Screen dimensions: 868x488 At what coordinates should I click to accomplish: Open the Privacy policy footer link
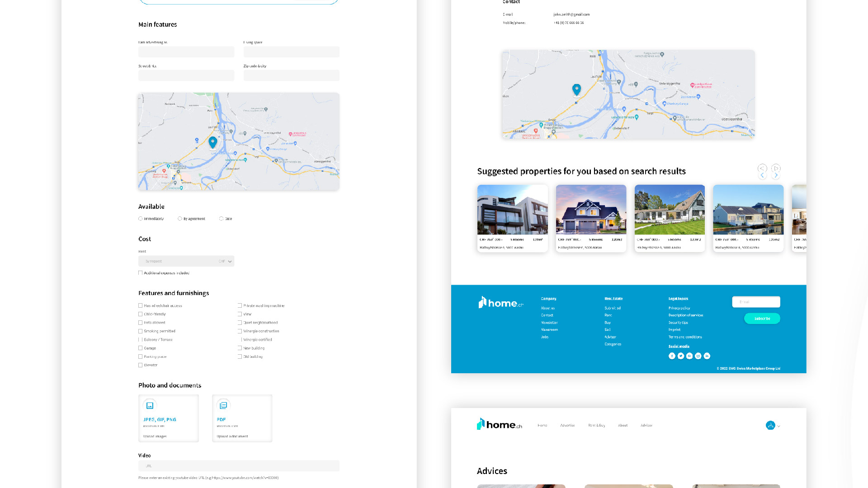pos(679,308)
